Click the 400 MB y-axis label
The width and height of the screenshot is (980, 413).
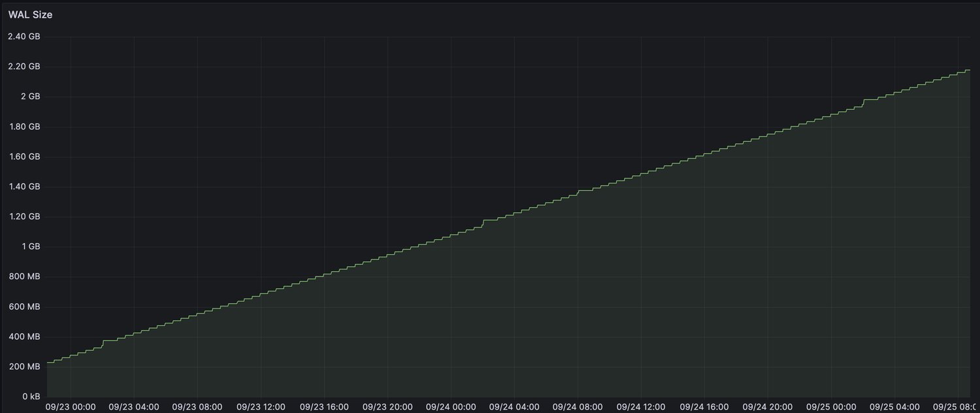(x=25, y=337)
